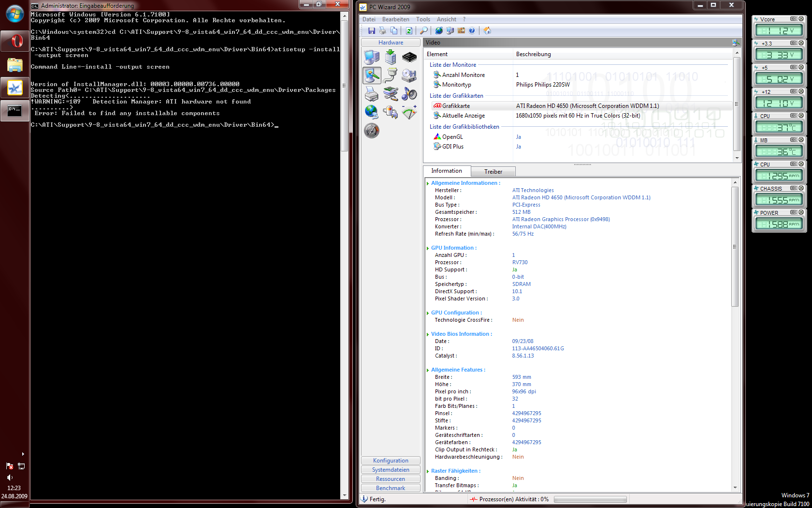This screenshot has height=508, width=812.
Task: Switch to the Treiber tab
Action: click(x=493, y=172)
